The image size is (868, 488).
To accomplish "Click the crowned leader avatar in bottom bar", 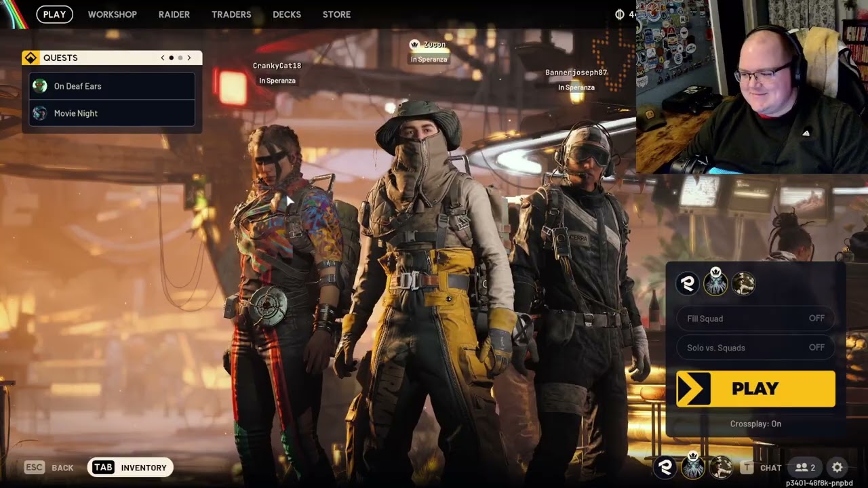I will click(x=692, y=467).
